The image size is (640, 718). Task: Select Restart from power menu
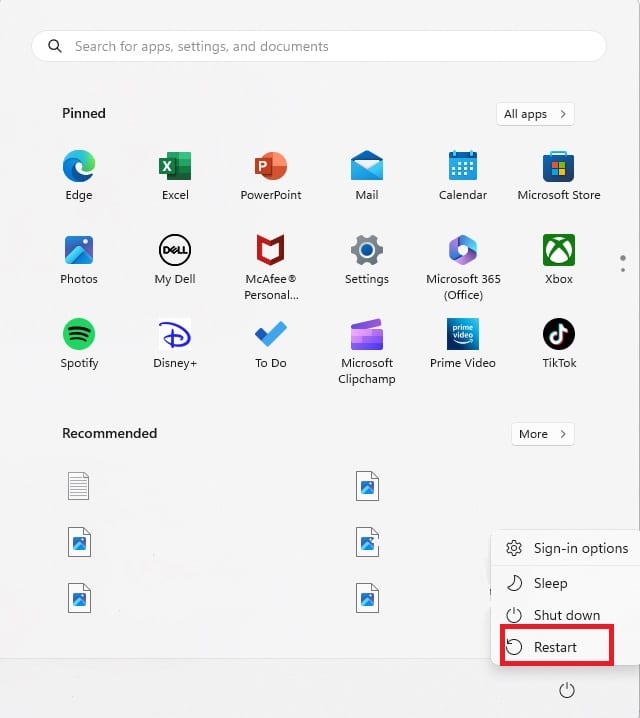tap(555, 647)
